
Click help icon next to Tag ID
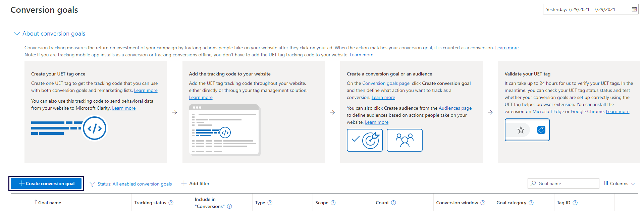[575, 203]
